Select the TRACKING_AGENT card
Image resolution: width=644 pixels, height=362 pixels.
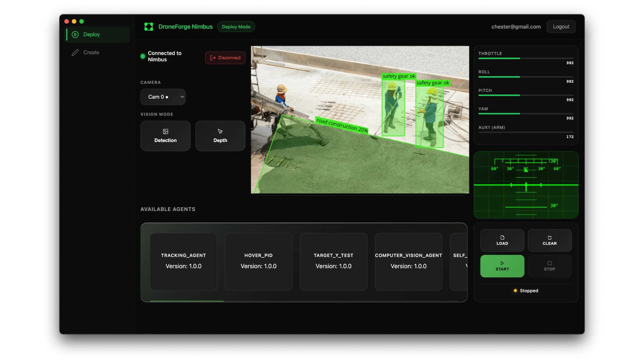pos(183,261)
